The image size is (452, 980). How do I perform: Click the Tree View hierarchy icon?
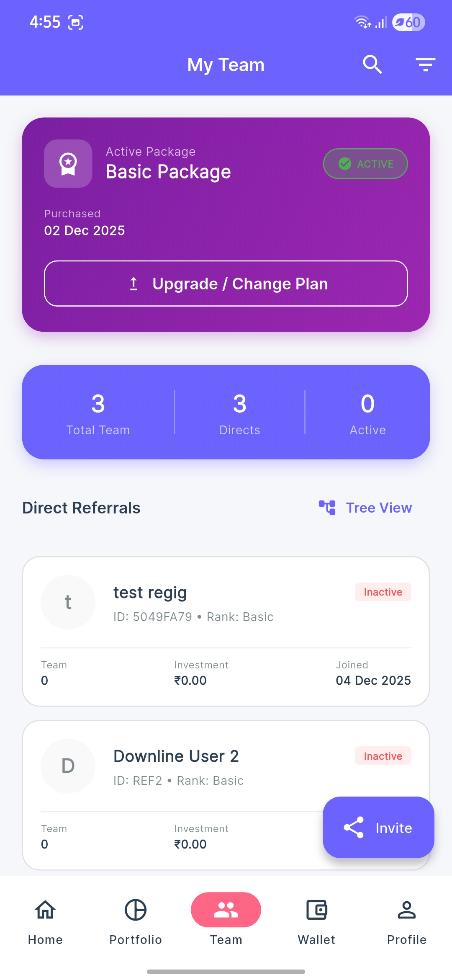tap(327, 508)
